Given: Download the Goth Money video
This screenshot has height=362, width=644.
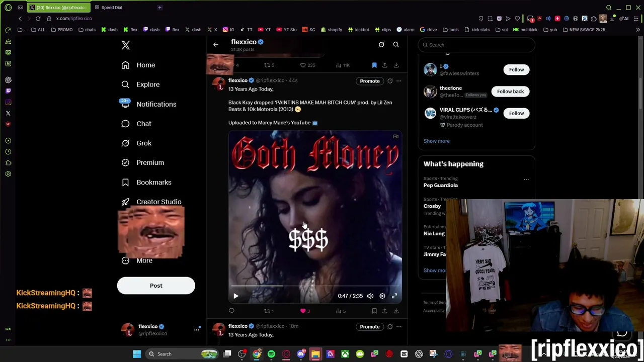Looking at the screenshot, I should pyautogui.click(x=396, y=311).
